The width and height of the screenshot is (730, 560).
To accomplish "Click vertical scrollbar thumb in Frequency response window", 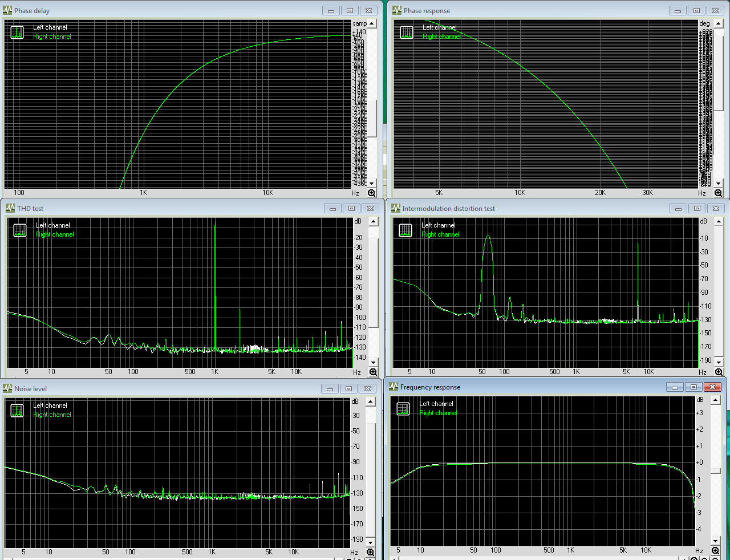I will click(x=716, y=471).
